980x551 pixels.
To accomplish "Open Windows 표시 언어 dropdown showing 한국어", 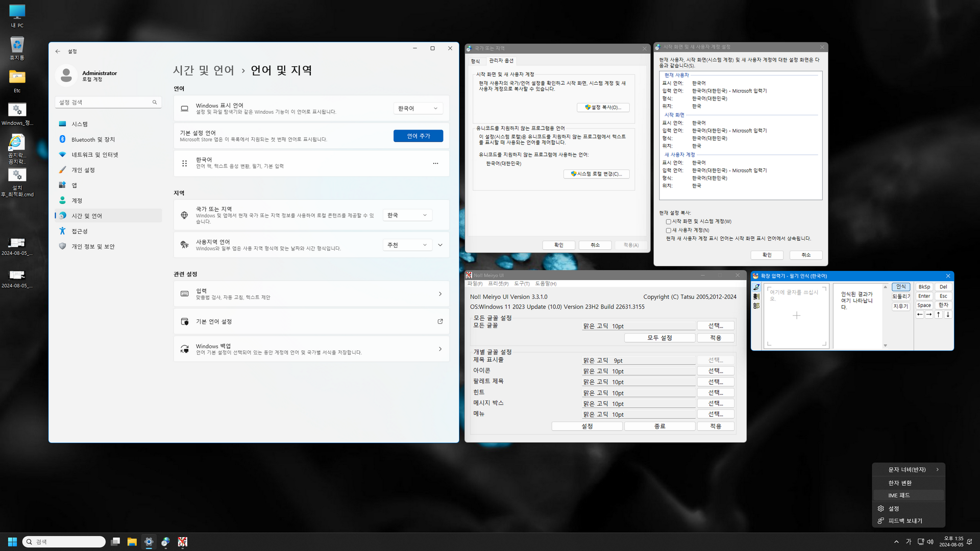I will [418, 108].
